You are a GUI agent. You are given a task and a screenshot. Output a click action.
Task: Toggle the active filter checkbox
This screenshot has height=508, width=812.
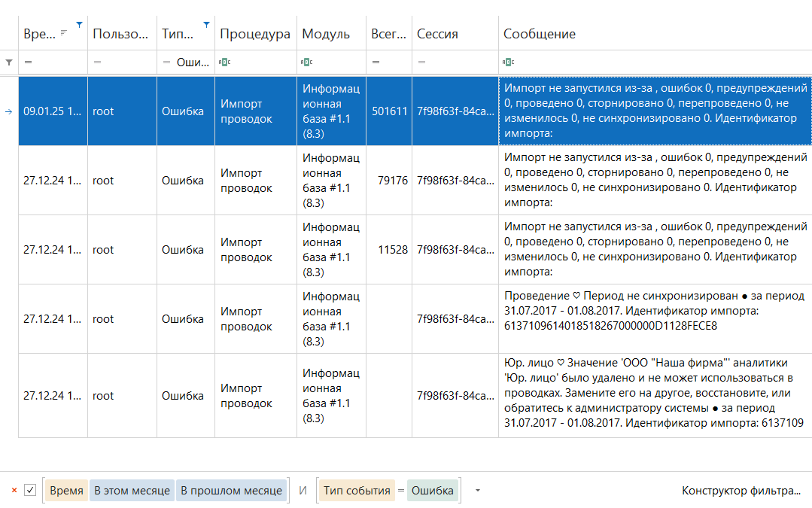click(30, 491)
